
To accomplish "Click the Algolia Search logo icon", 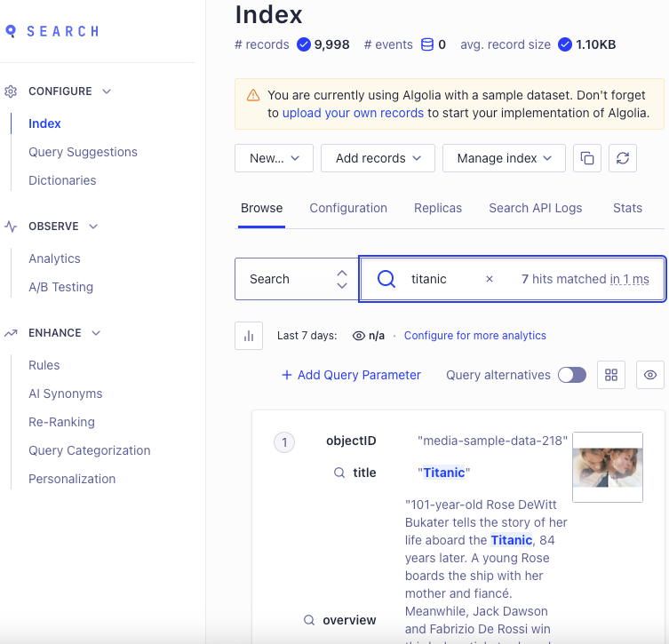I will click(x=11, y=31).
